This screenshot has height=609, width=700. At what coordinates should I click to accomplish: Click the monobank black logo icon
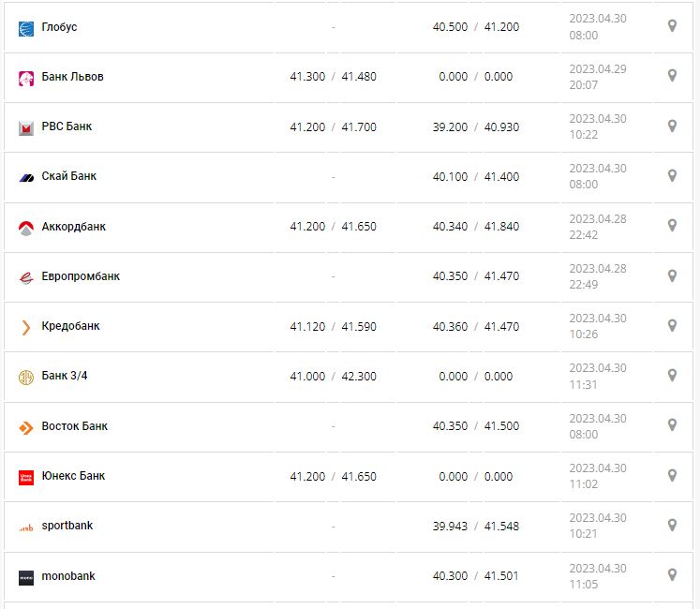tap(26, 577)
